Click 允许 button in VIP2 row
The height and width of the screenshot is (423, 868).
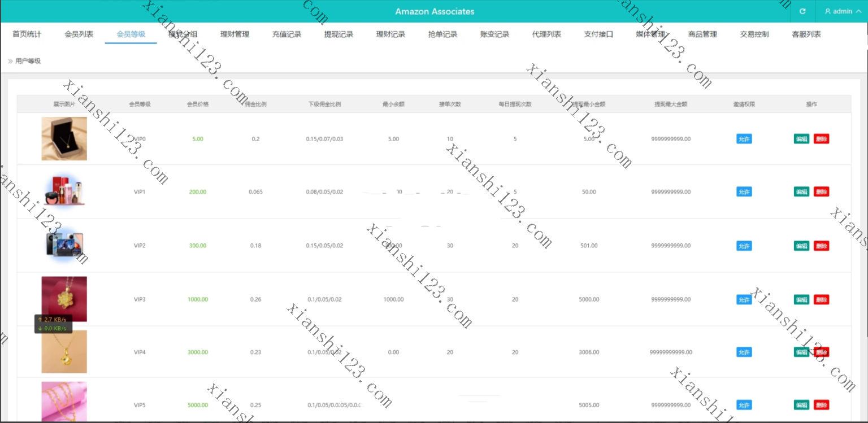tap(744, 246)
